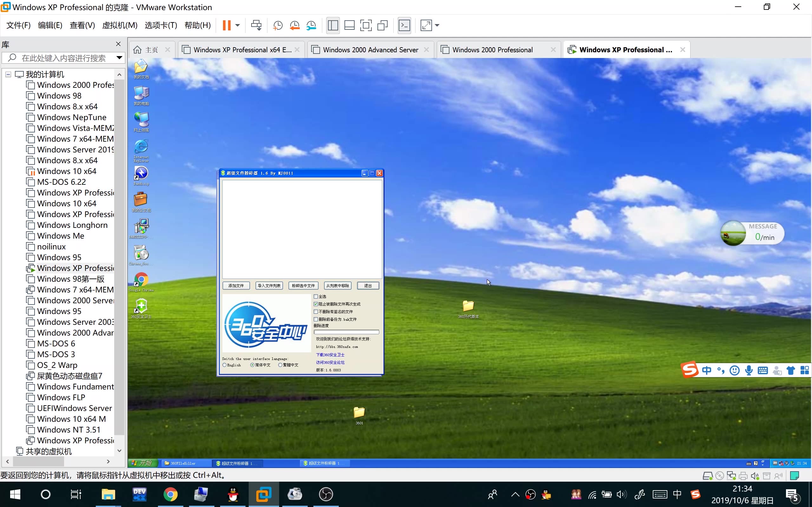This screenshot has height=507, width=812.
Task: Open the console view icon in toolbar
Action: (404, 25)
